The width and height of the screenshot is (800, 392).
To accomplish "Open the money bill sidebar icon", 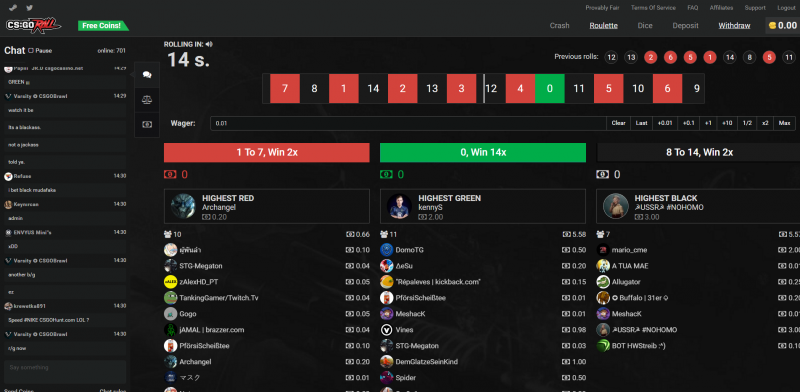I will click(147, 125).
